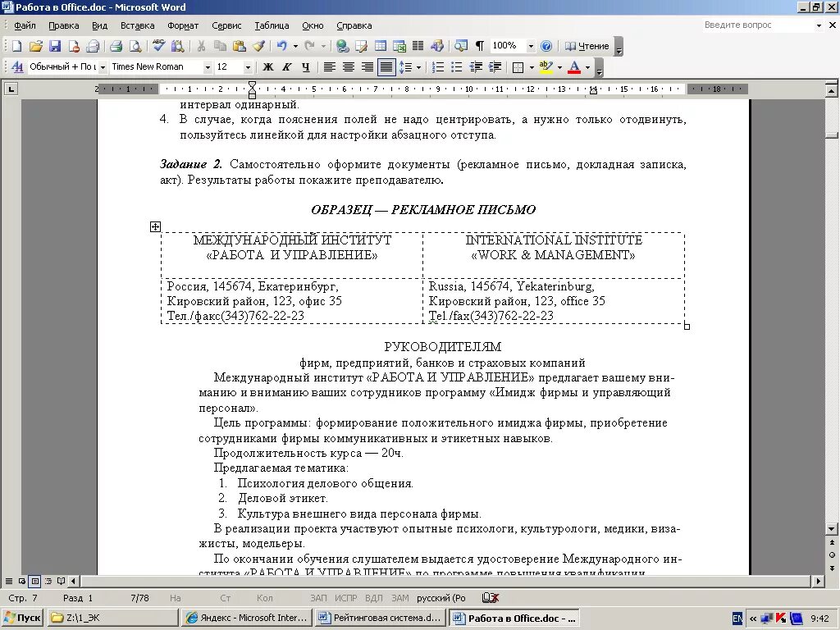
Task: Open the 100% zoom dropdown
Action: coord(531,46)
